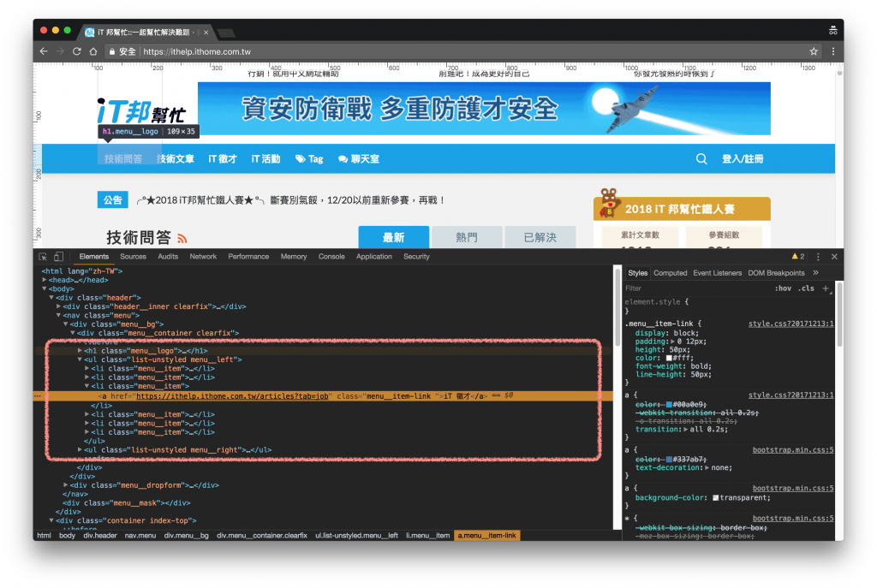This screenshot has width=877, height=588.
Task: Close the iT邦幫忙 browser tab
Action: [x=206, y=33]
